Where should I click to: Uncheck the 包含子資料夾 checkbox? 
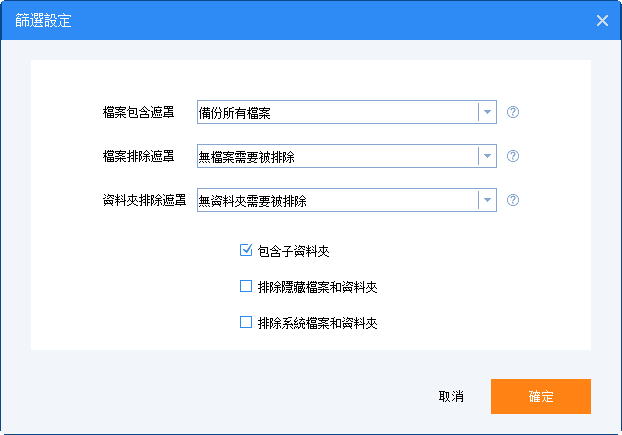pyautogui.click(x=246, y=251)
